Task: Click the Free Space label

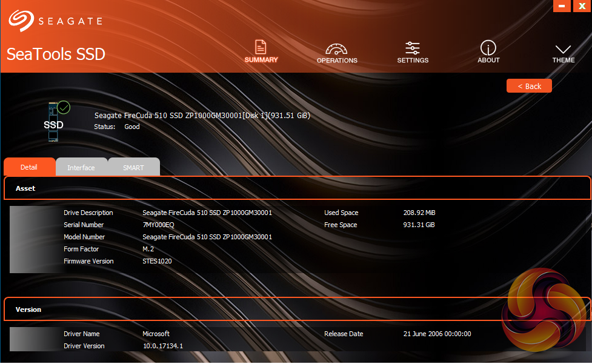Action: [x=341, y=225]
